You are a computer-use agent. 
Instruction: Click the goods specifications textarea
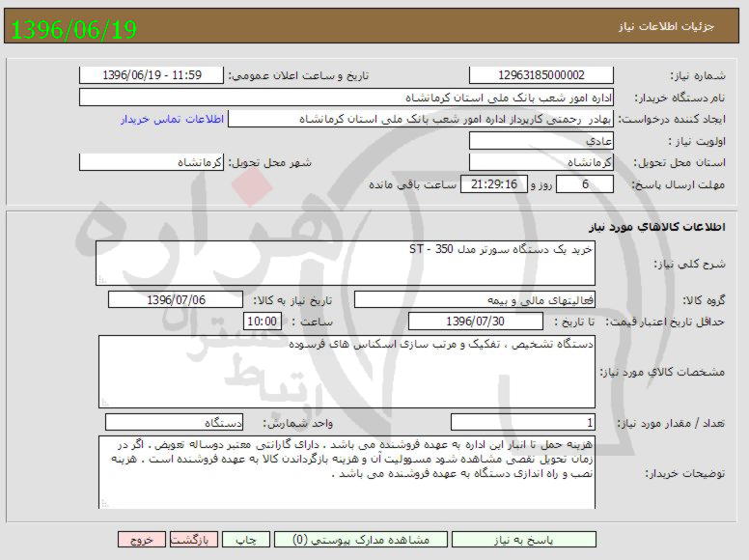pyautogui.click(x=347, y=372)
